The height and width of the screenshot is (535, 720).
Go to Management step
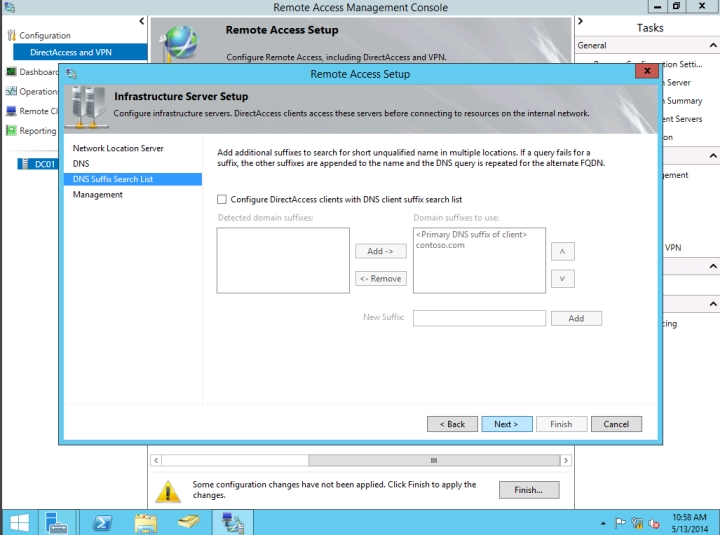[97, 195]
